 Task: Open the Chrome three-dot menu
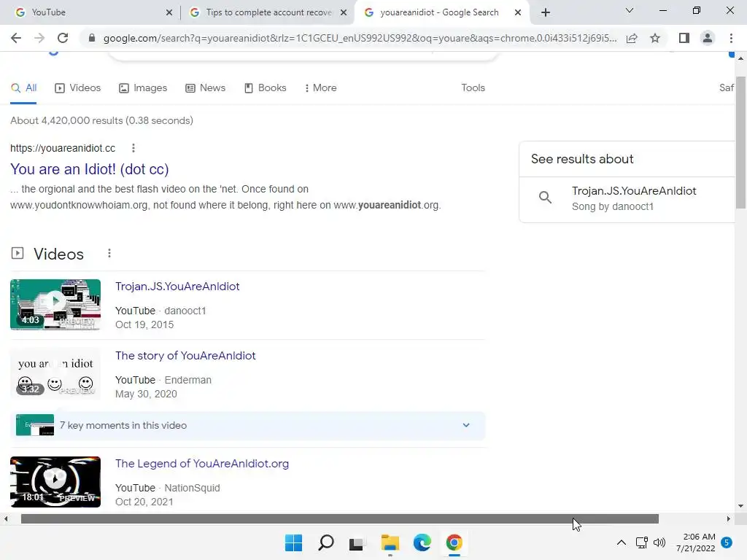731,38
